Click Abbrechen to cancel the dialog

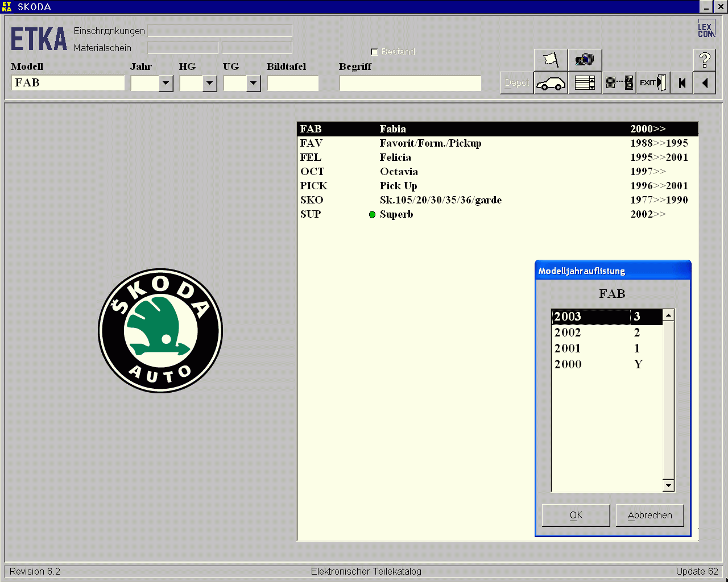pyautogui.click(x=650, y=516)
